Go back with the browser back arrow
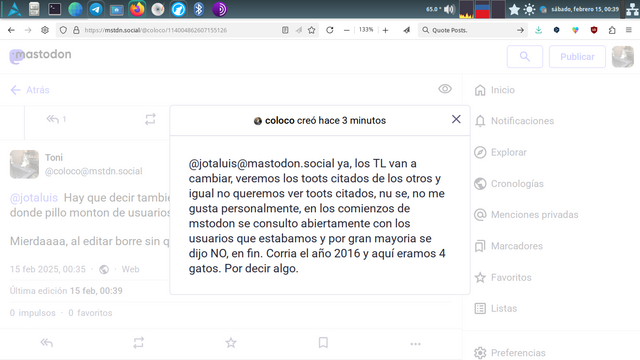The image size is (640, 360). click(x=11, y=30)
